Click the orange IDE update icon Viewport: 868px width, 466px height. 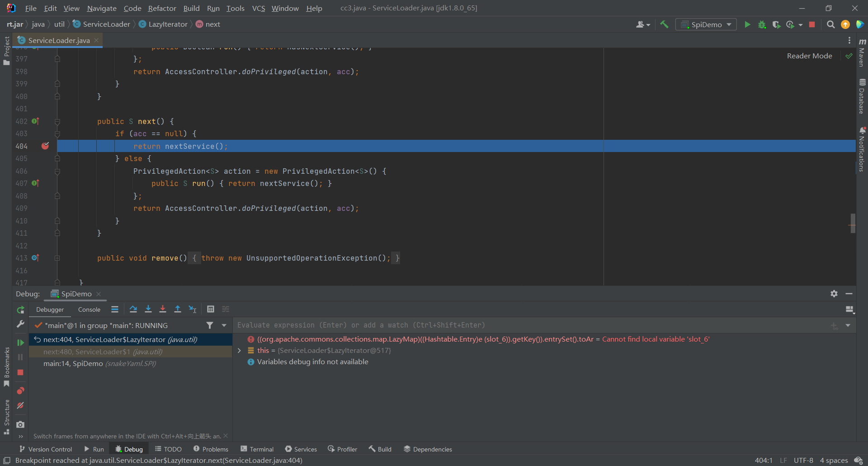pos(845,24)
